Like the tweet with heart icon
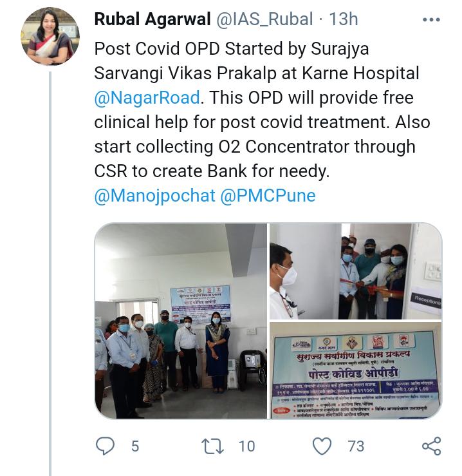Viewport: 462px width, 476px height. 322,446
